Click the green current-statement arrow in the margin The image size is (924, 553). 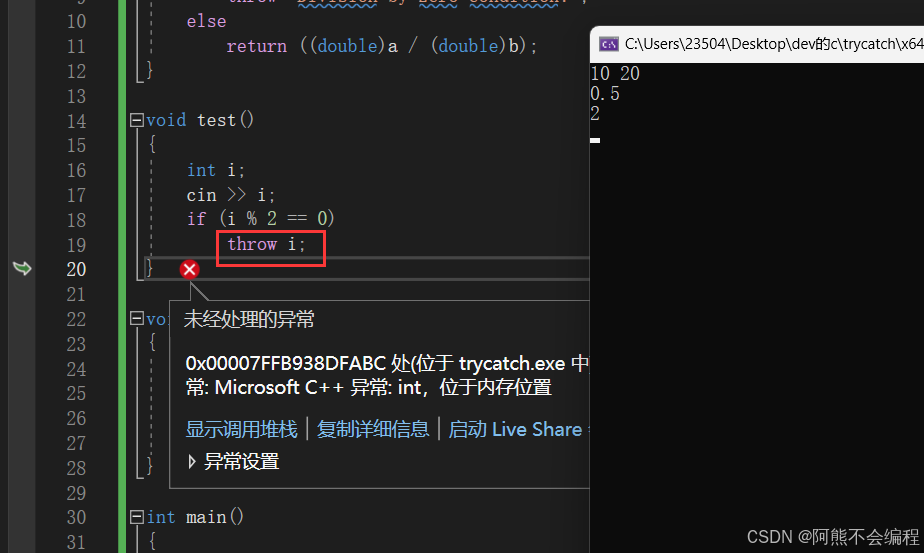[22, 268]
